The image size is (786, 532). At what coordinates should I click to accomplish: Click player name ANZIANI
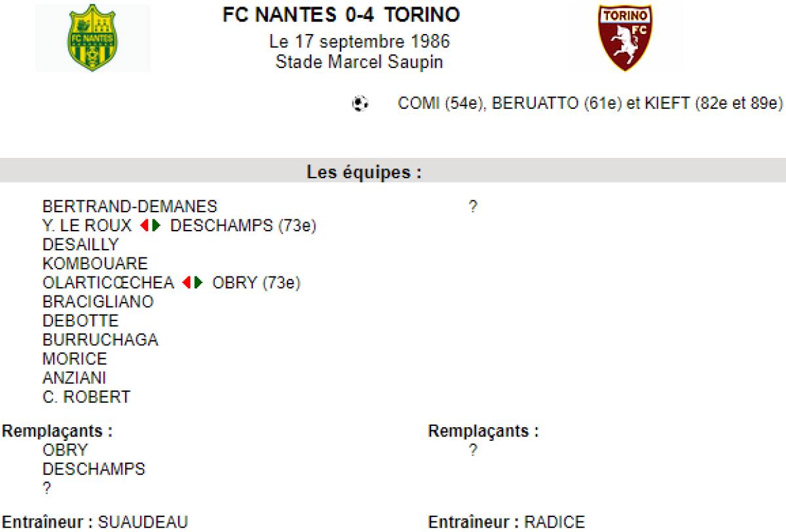point(74,378)
